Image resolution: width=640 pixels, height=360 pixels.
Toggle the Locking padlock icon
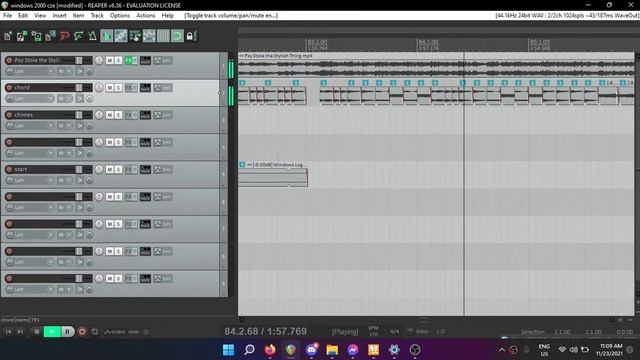coord(191,36)
